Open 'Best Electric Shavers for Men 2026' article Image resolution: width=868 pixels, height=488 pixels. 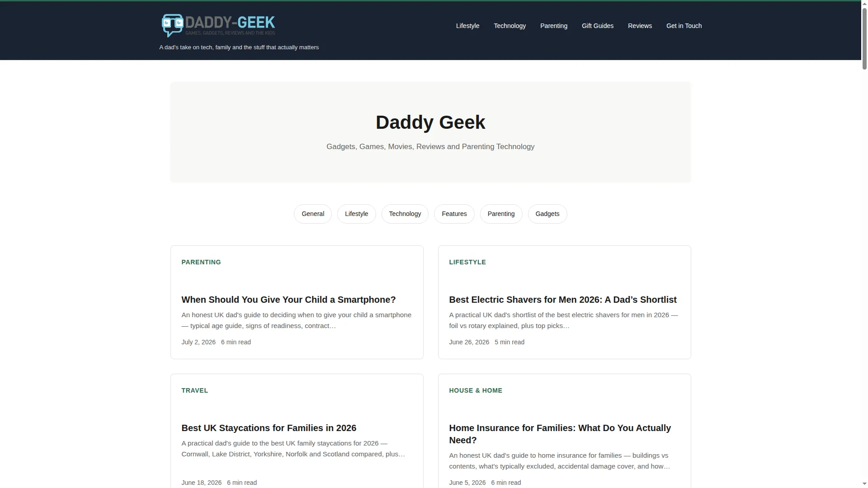pos(562,300)
